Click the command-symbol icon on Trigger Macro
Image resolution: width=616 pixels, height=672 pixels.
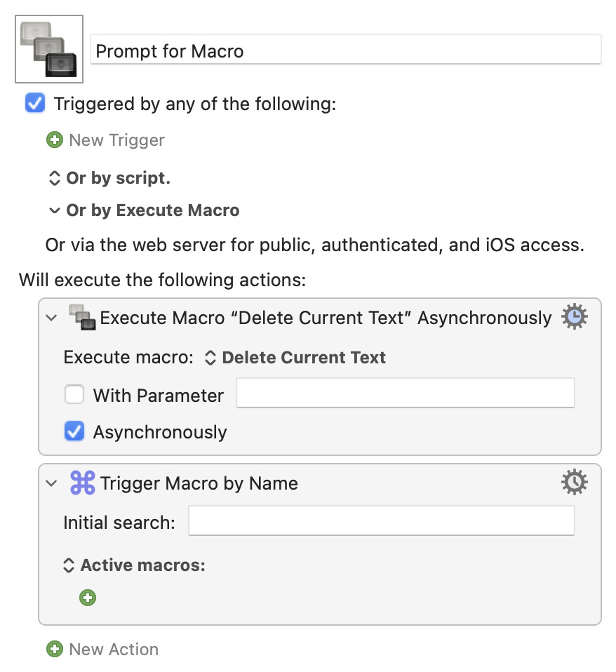tap(82, 483)
